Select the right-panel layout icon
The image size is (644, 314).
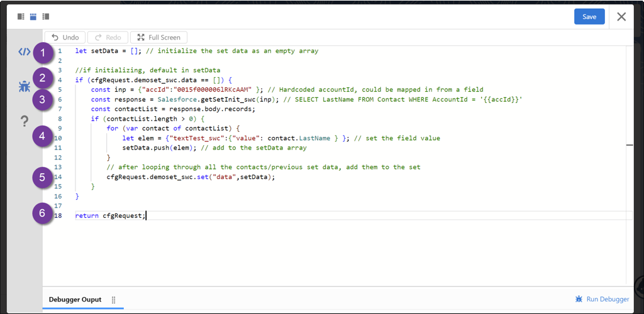(45, 17)
